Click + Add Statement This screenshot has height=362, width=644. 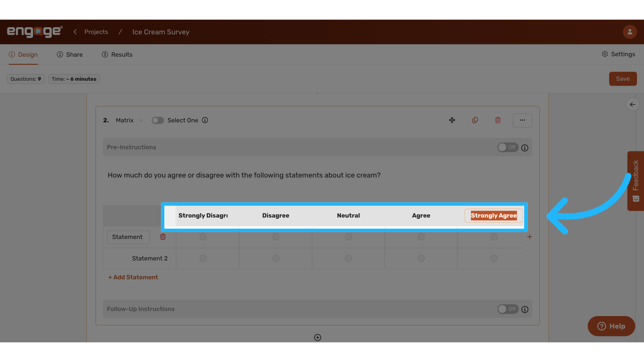pos(133,277)
